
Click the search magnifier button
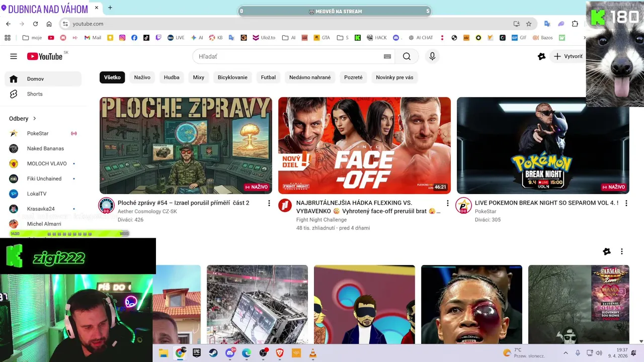pos(407,56)
